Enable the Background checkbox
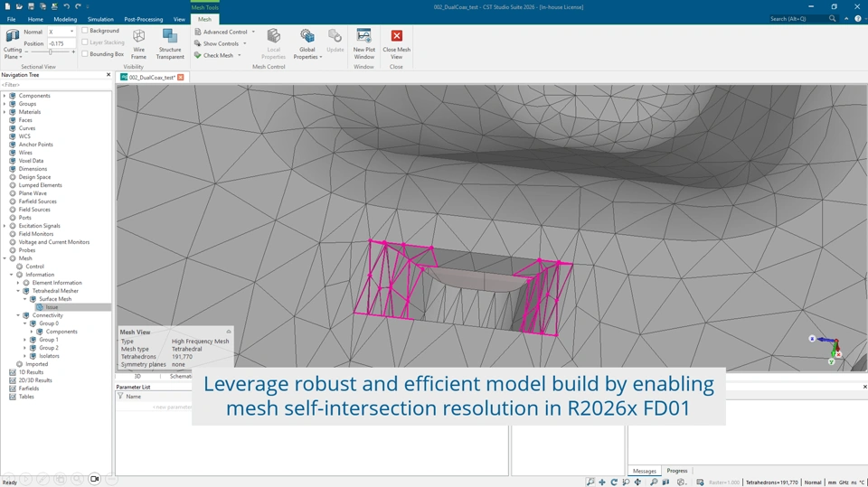Image resolution: width=868 pixels, height=487 pixels. (85, 31)
